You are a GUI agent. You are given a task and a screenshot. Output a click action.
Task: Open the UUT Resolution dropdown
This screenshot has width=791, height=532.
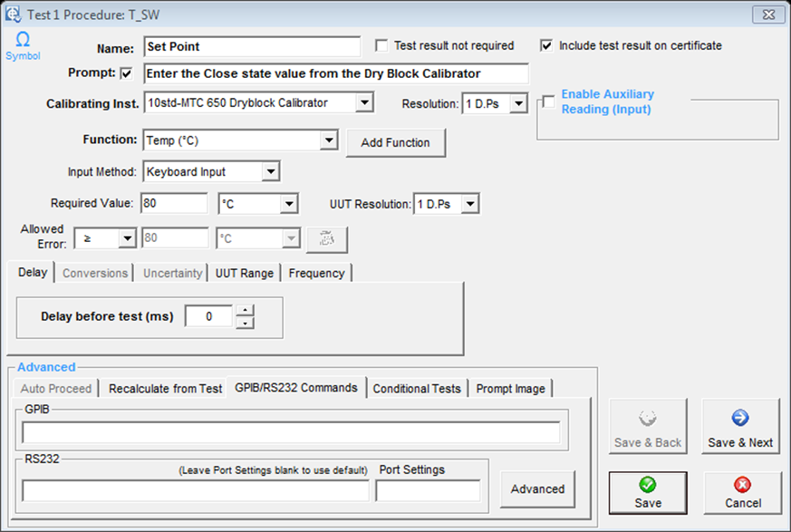(x=468, y=204)
